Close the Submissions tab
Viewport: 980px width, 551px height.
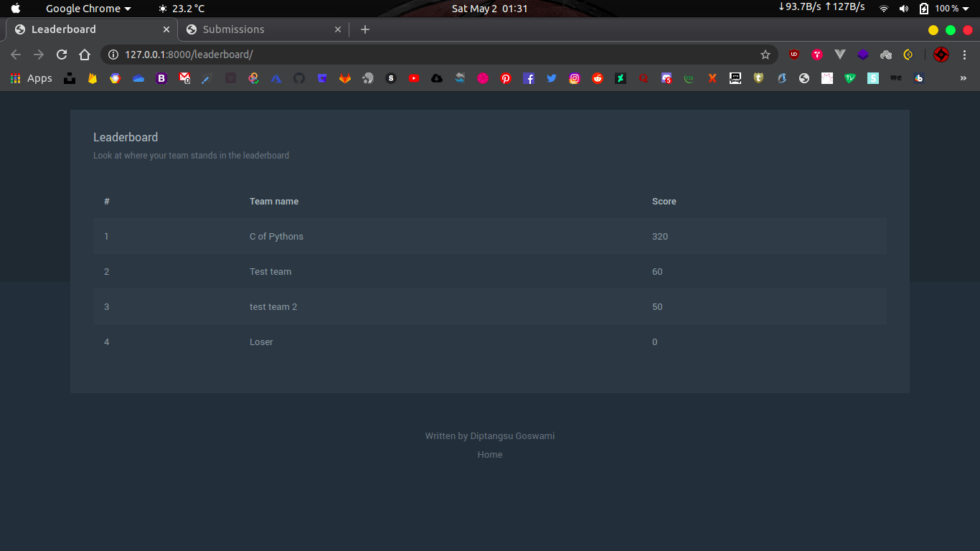pos(338,29)
